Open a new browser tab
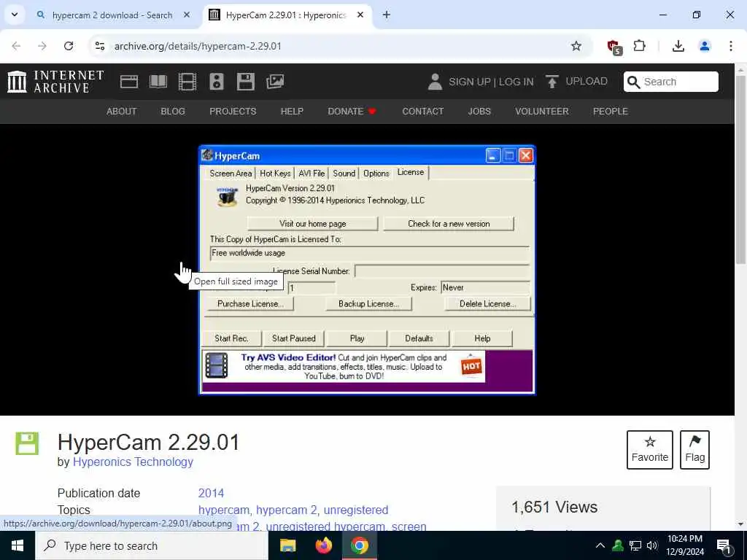This screenshot has width=747, height=560. pos(387,15)
